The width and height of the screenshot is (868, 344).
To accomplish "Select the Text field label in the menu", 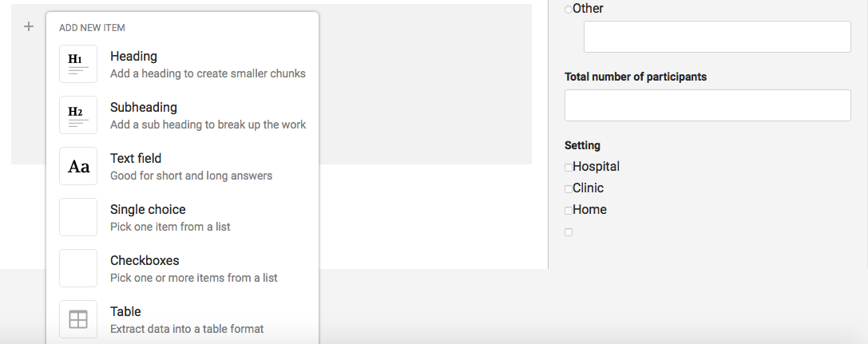I will pos(137,159).
